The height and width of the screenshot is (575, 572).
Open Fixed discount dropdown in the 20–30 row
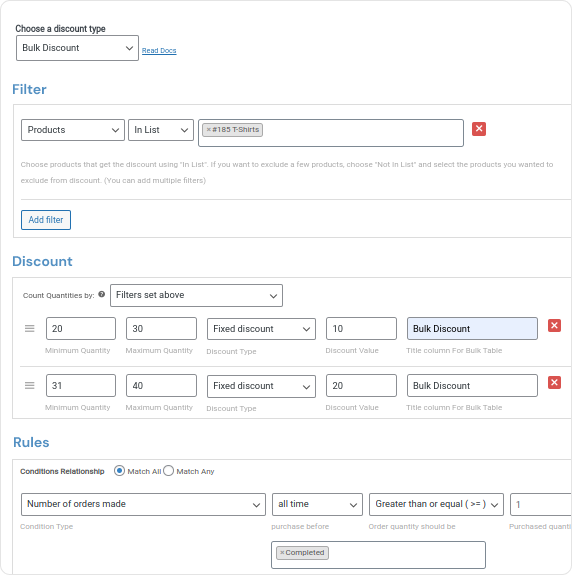coord(261,329)
